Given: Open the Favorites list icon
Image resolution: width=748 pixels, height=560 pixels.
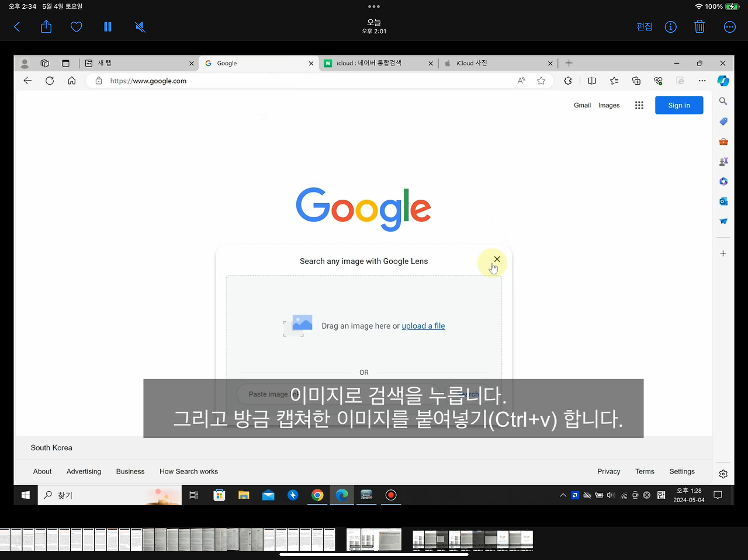Looking at the screenshot, I should point(614,81).
